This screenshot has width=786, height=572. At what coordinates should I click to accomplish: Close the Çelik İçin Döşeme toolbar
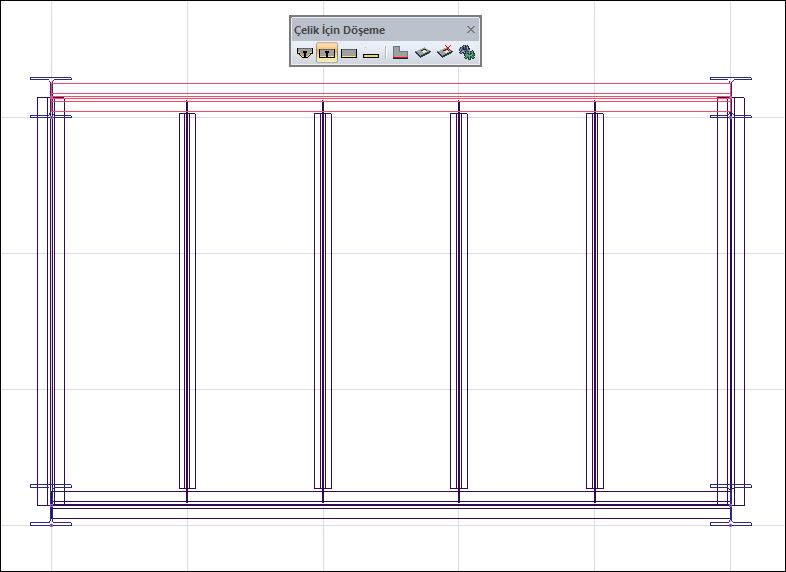[x=471, y=30]
